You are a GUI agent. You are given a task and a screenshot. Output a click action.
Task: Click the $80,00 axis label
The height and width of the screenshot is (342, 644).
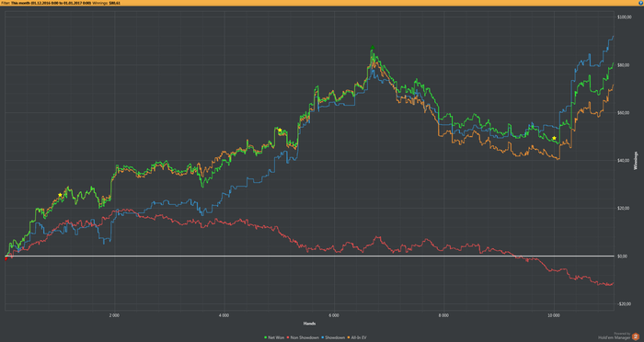[623, 65]
